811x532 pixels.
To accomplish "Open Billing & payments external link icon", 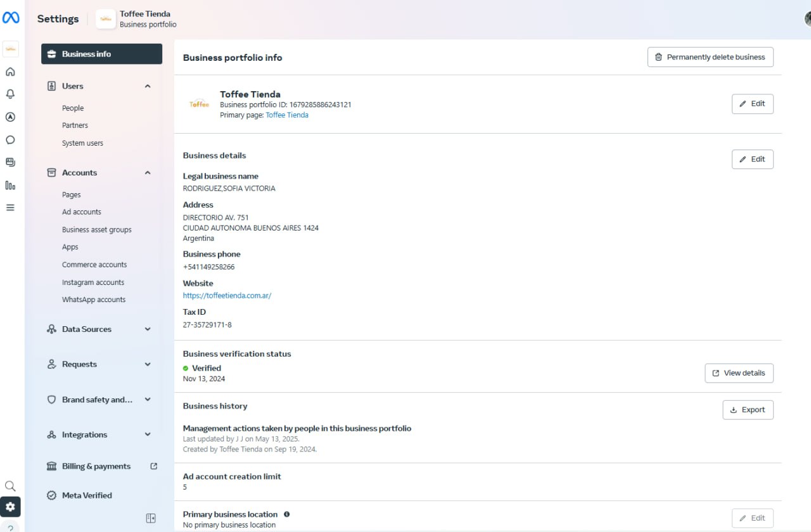I will click(153, 466).
